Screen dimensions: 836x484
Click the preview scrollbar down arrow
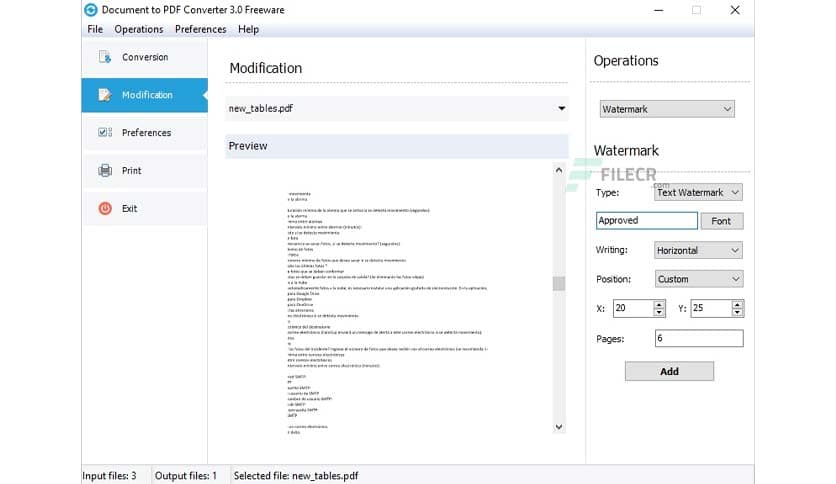(x=559, y=426)
